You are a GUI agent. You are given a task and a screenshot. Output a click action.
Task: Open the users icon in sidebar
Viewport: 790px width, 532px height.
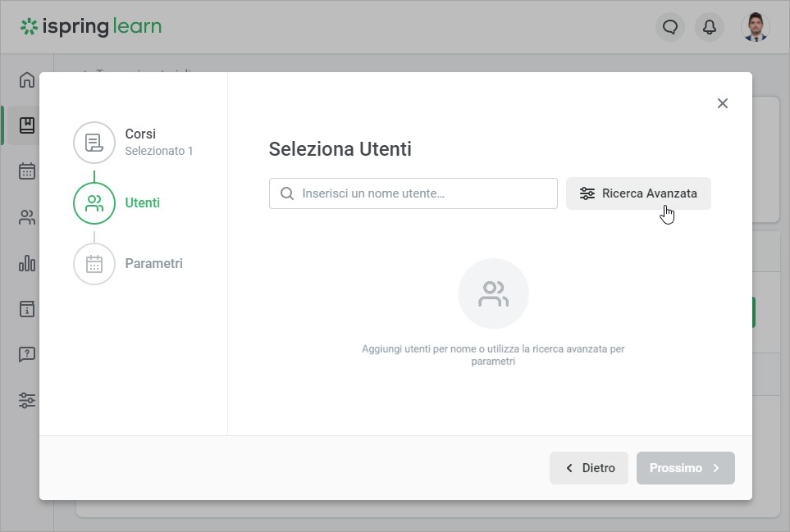pyautogui.click(x=27, y=217)
